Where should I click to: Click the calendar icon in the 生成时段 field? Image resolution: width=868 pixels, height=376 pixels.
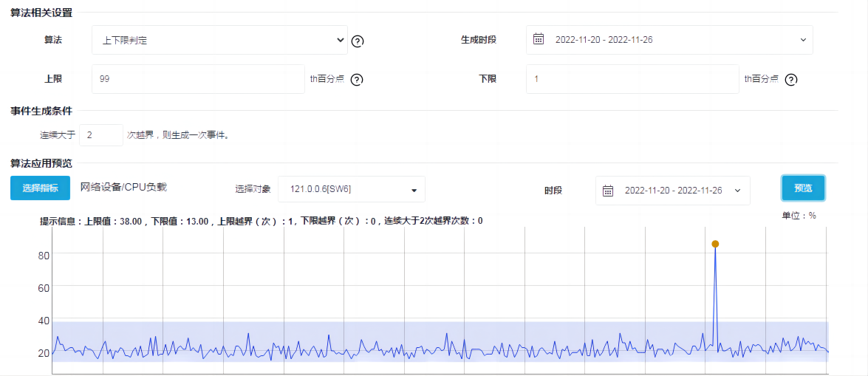539,40
